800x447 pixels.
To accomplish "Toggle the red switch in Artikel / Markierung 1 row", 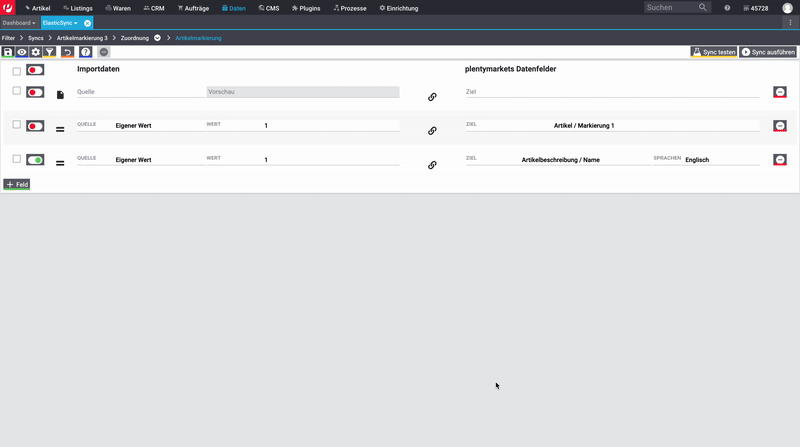I will tap(35, 126).
